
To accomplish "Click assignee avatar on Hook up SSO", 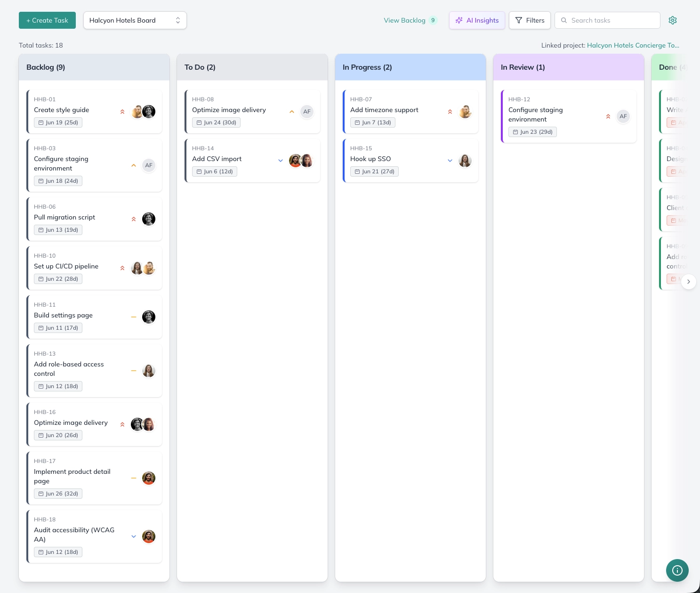I will click(465, 161).
